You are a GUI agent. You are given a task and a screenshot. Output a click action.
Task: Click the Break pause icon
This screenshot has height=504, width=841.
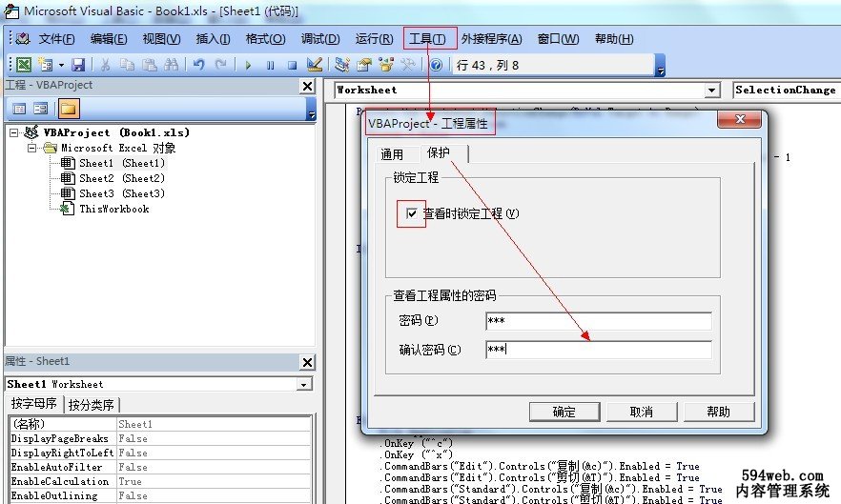click(270, 65)
